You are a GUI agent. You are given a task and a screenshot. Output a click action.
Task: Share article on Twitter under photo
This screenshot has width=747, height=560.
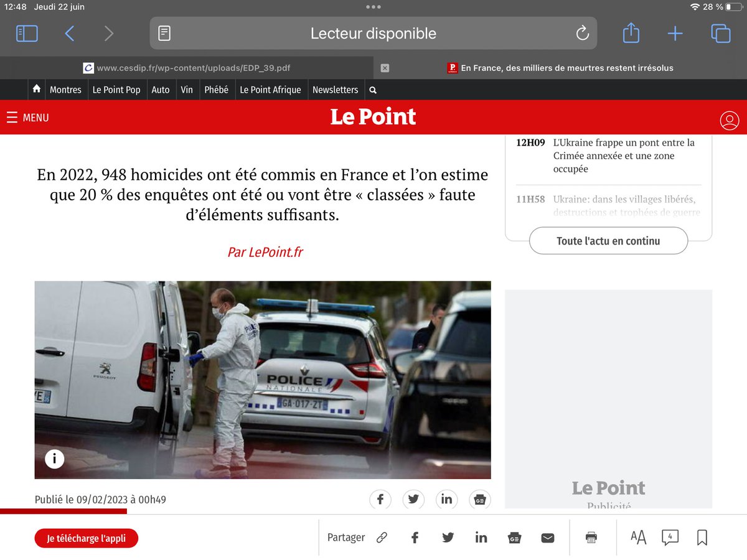[413, 499]
